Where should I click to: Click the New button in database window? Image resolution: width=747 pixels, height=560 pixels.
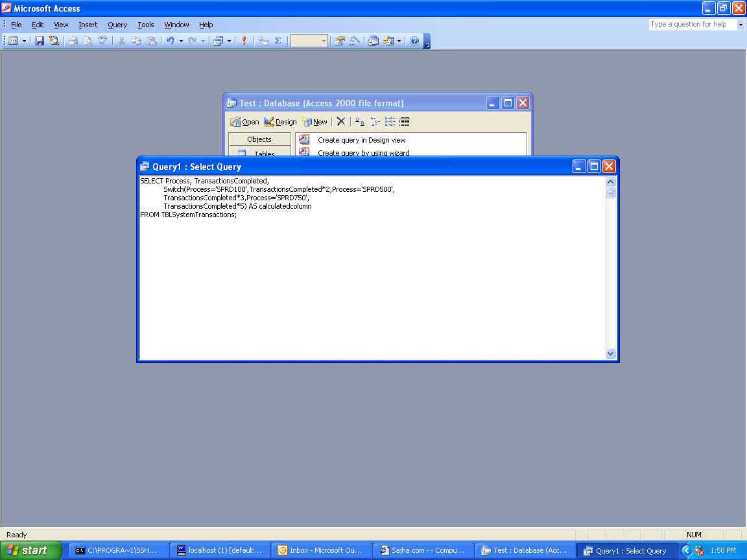[x=314, y=122]
